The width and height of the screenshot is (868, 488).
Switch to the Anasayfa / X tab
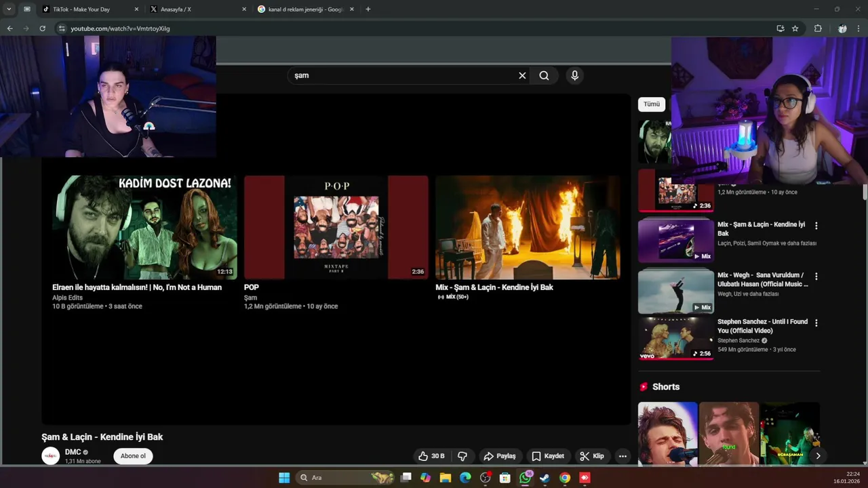pos(197,9)
